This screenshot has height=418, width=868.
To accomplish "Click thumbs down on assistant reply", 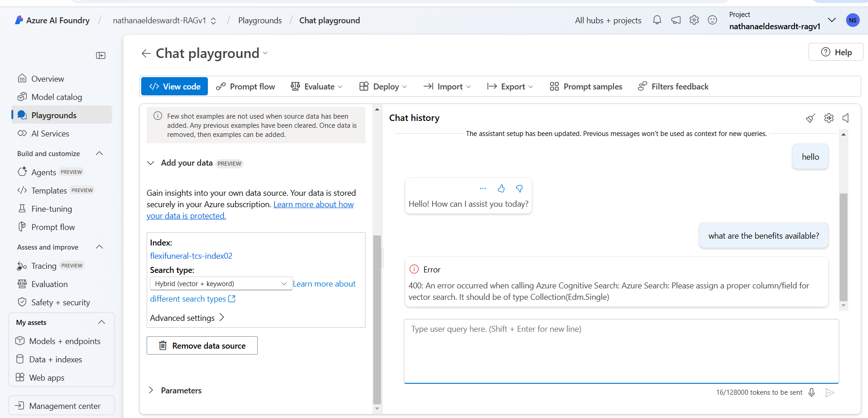I will point(519,188).
